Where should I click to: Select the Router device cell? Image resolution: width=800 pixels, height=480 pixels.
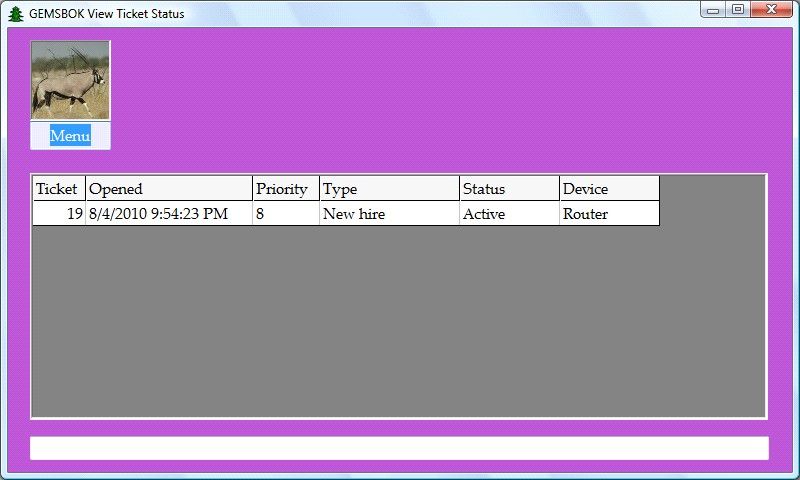tap(608, 214)
